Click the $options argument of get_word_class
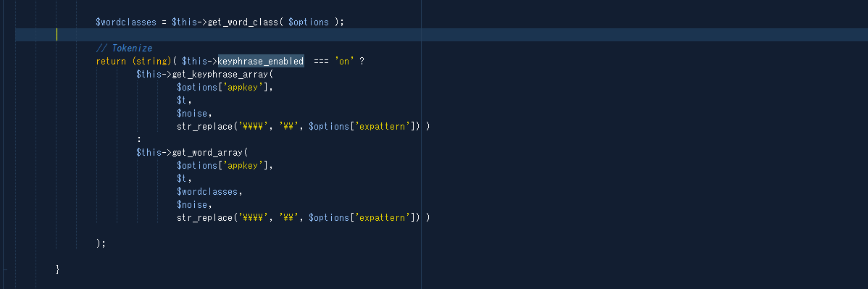 pyautogui.click(x=309, y=22)
